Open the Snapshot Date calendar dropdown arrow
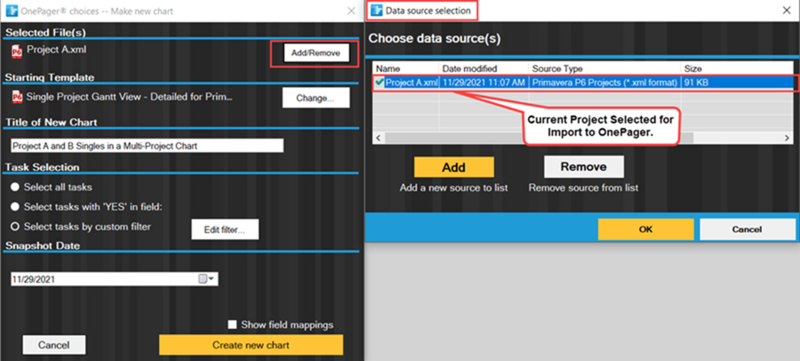This screenshot has height=361, width=800. pos(212,279)
